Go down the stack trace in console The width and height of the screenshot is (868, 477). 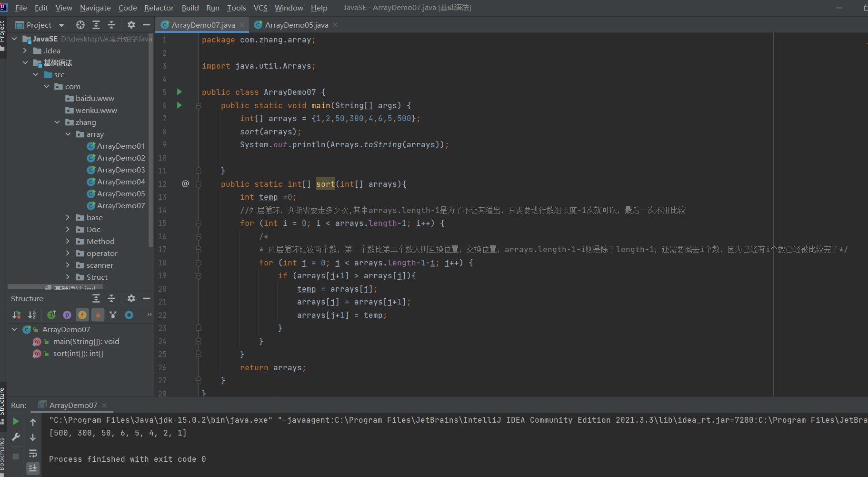click(x=33, y=437)
